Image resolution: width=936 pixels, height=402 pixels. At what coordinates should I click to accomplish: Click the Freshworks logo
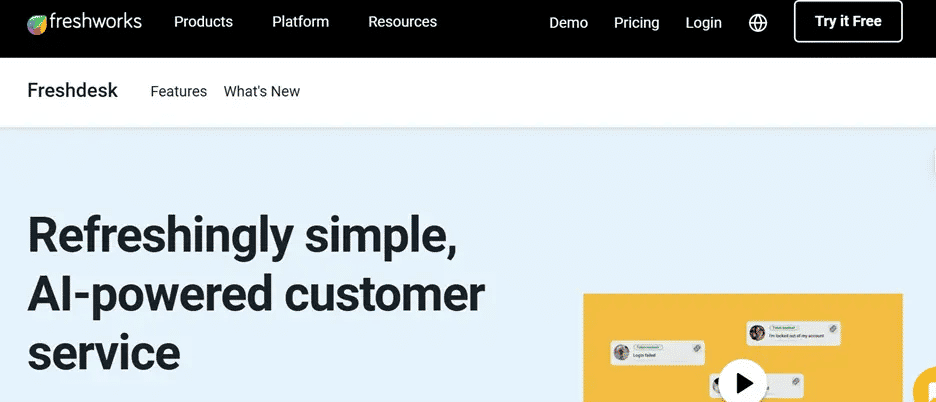[x=84, y=23]
